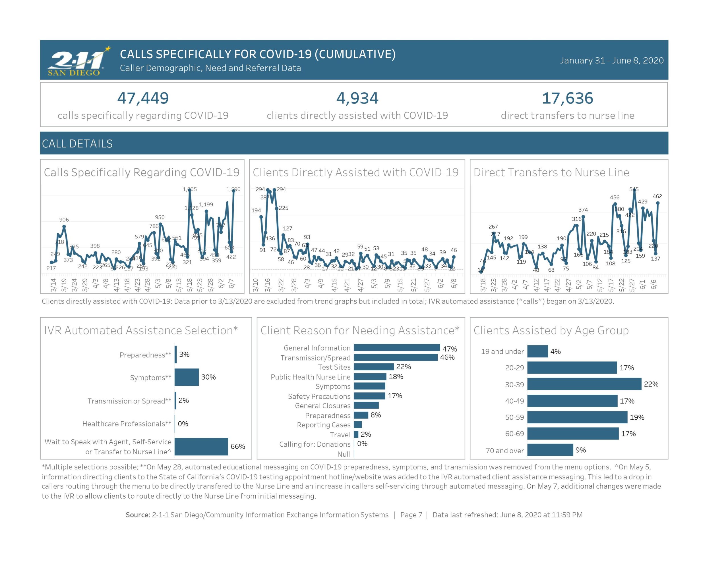Screen dimensions: 728x562
Task: Click the 906 data point in calls chart
Action: pyautogui.click(x=64, y=220)
